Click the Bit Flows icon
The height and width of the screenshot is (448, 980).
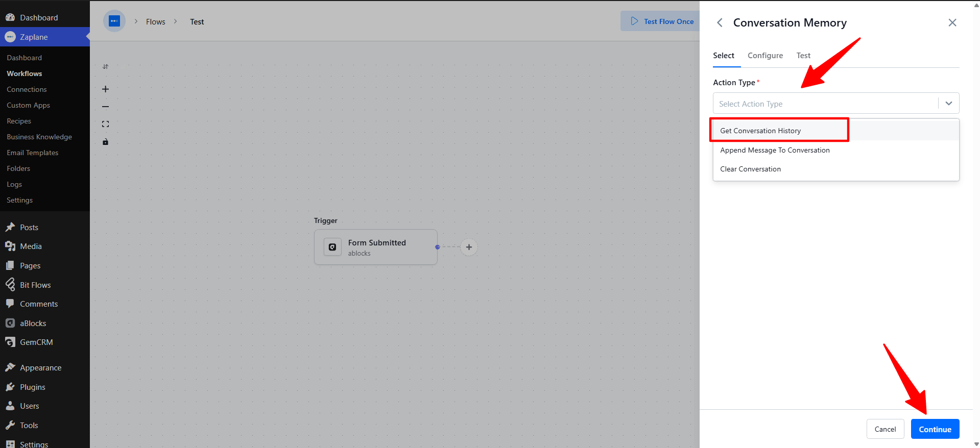(x=10, y=285)
